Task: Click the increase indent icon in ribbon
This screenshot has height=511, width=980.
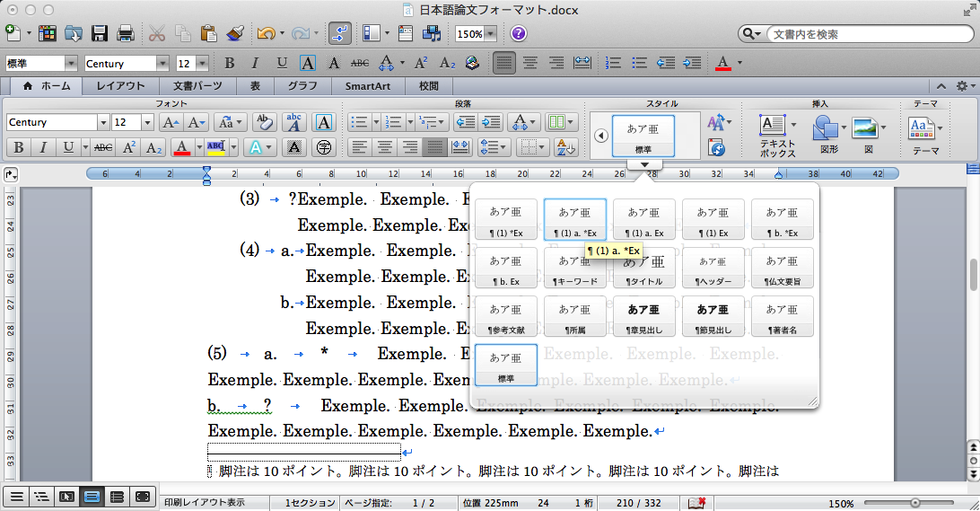Action: 491,122
